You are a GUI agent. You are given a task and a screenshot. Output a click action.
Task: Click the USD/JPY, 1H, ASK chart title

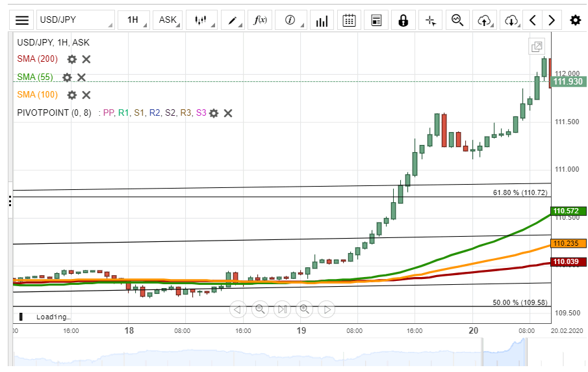coord(53,42)
